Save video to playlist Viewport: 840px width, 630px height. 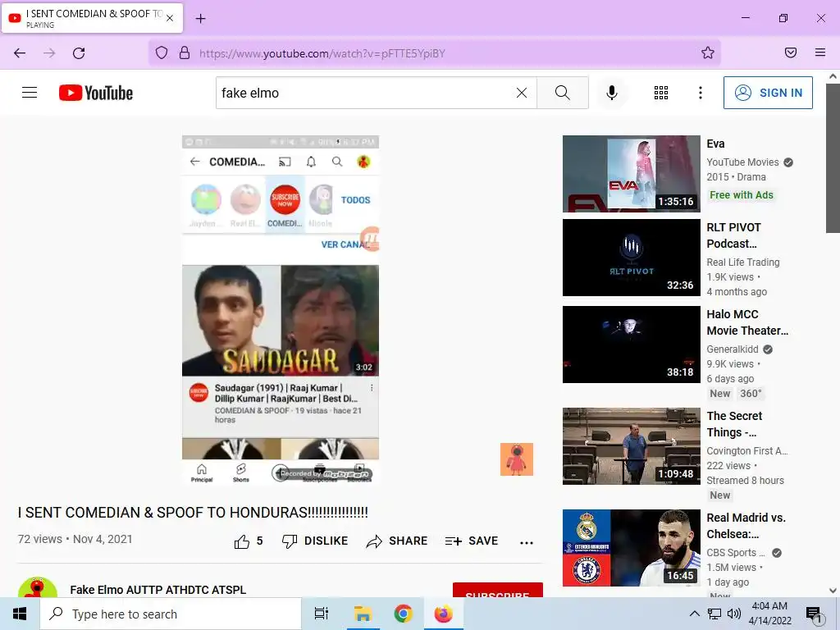tap(472, 541)
